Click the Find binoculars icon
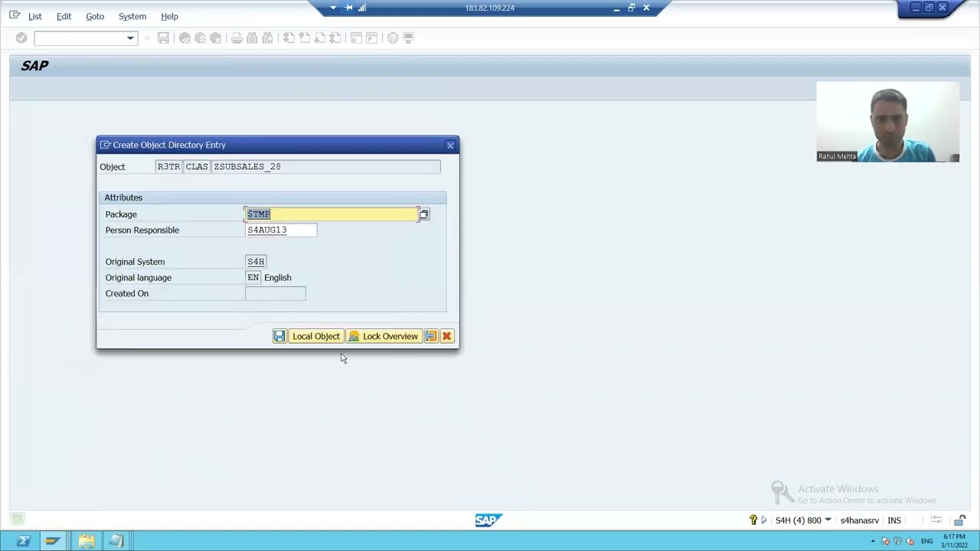This screenshot has width=980, height=551. (x=252, y=37)
